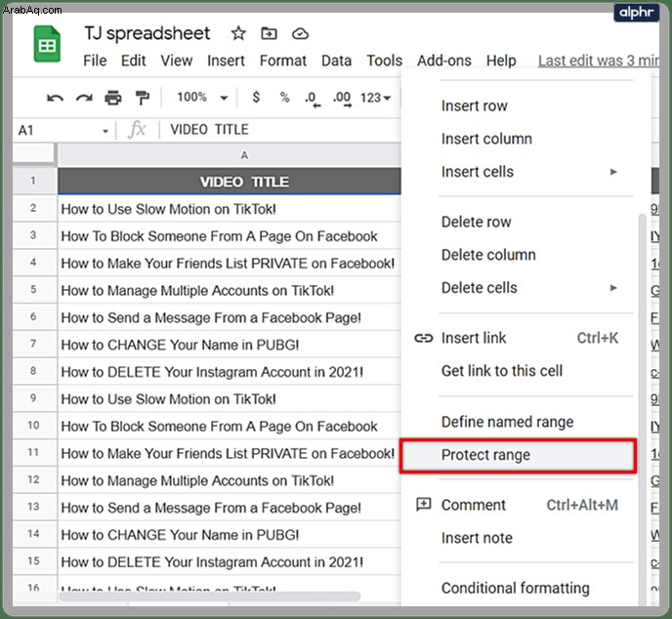The height and width of the screenshot is (619, 672).
Task: Choose Insert column from context menu
Action: click(x=518, y=139)
